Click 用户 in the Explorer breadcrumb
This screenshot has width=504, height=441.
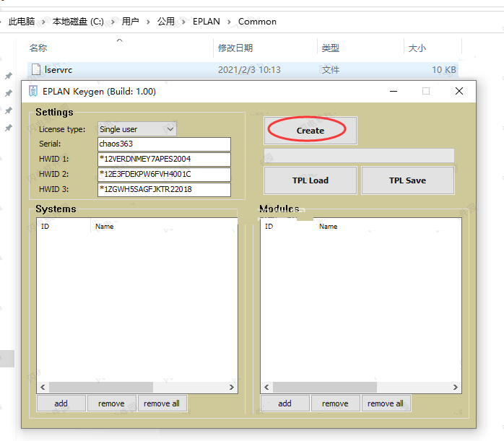point(130,22)
